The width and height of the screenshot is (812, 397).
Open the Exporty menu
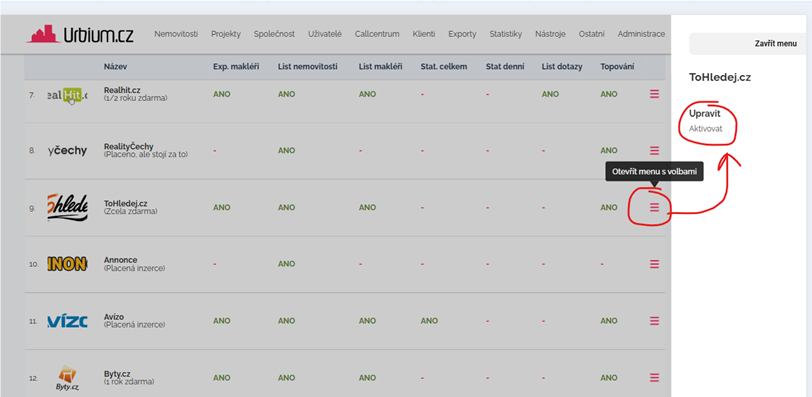coord(462,34)
